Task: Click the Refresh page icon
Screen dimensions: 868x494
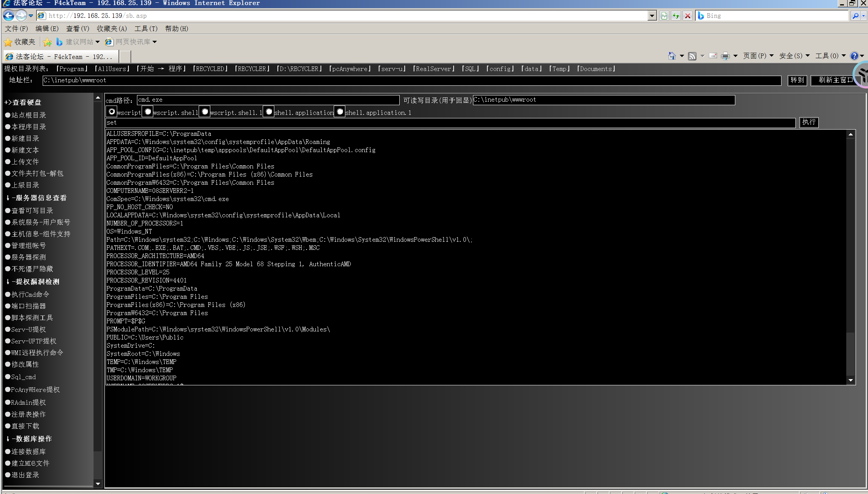Action: 676,16
